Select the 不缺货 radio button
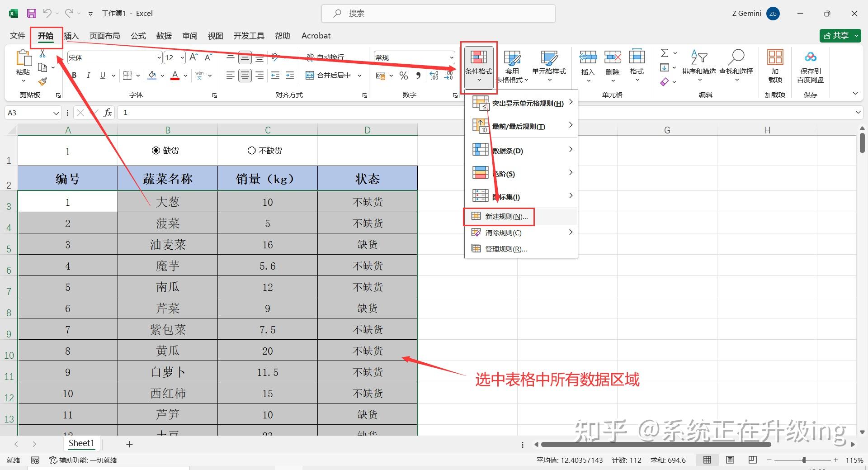 (x=252, y=150)
